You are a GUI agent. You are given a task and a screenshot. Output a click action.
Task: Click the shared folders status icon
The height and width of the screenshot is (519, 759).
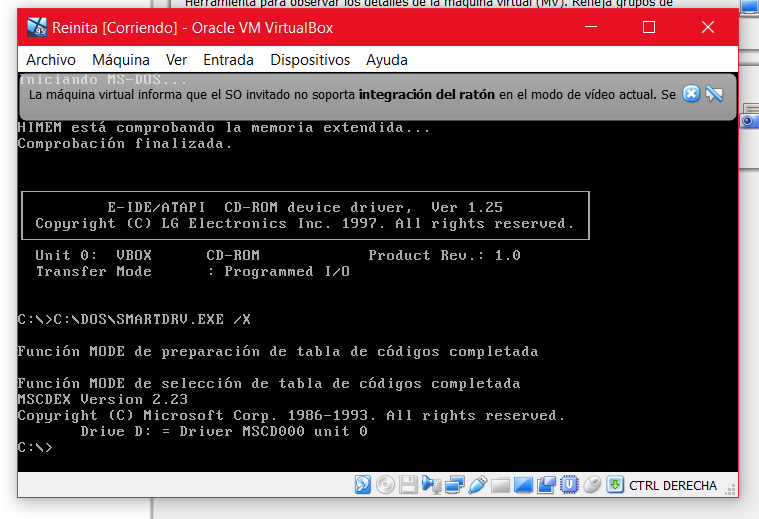click(x=500, y=485)
